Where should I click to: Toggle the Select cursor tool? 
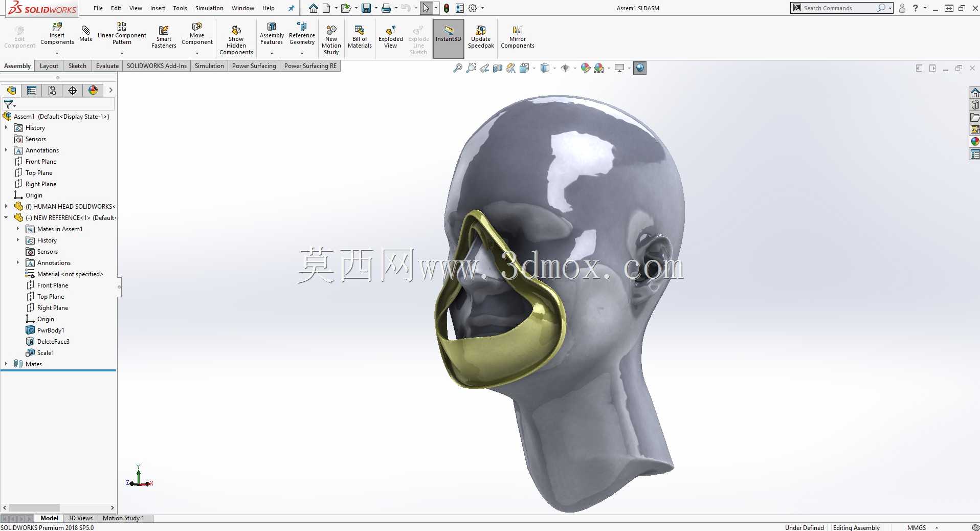426,8
